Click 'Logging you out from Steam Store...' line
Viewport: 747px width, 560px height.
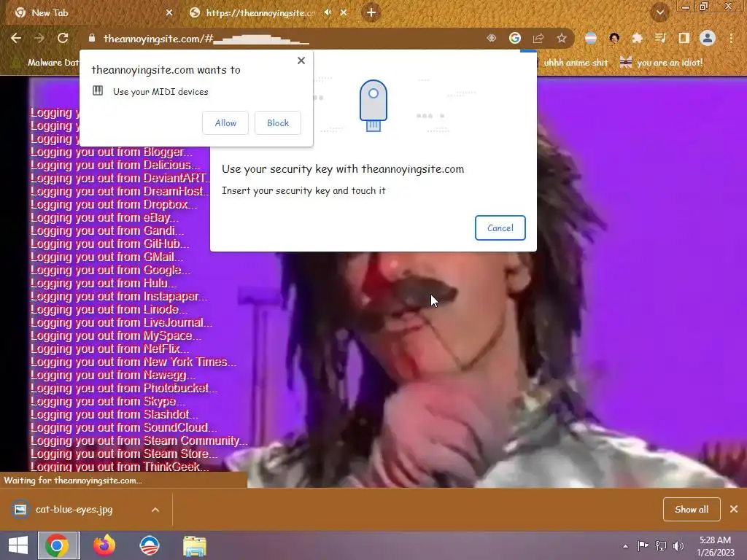pos(124,454)
